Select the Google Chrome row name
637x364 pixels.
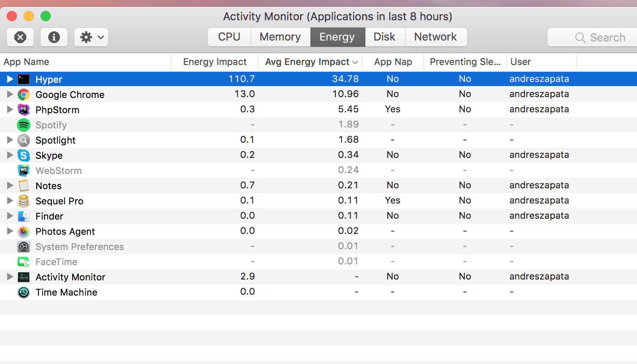coord(70,95)
